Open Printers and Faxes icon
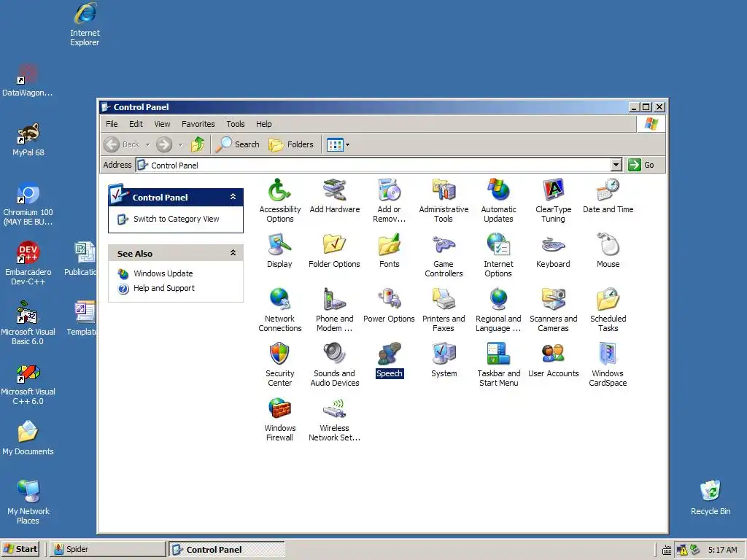Image resolution: width=747 pixels, height=560 pixels. click(444, 299)
